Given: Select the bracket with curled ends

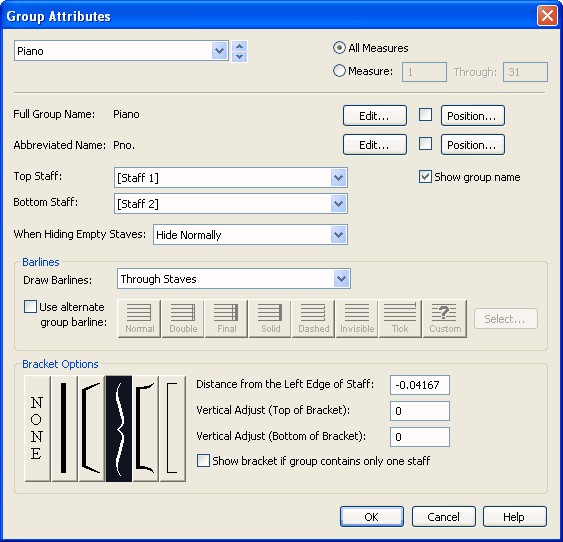Looking at the screenshot, I should 146,429.
